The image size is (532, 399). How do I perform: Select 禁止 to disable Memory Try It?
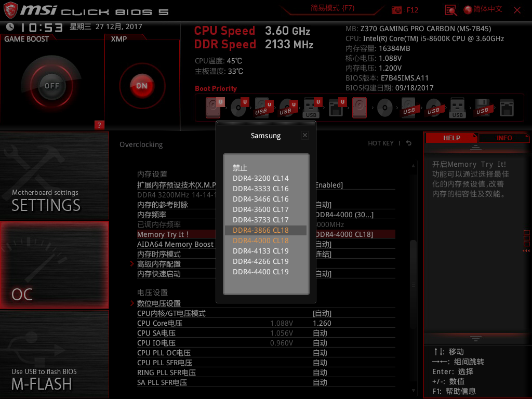coord(240,168)
